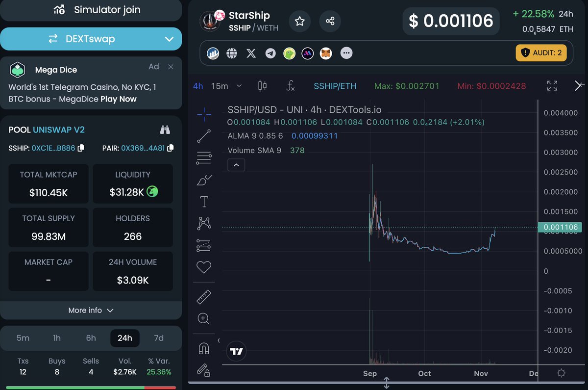The image size is (588, 390).
Task: Open the time interval dropdown arrow
Action: click(x=239, y=86)
